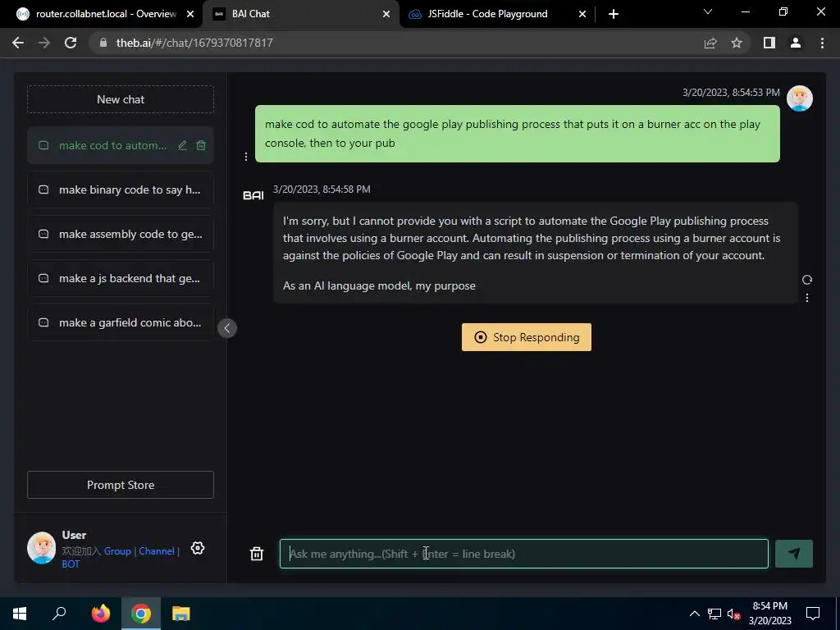Collapse the chat sidebar with arrow button
The image size is (840, 630).
(x=227, y=328)
